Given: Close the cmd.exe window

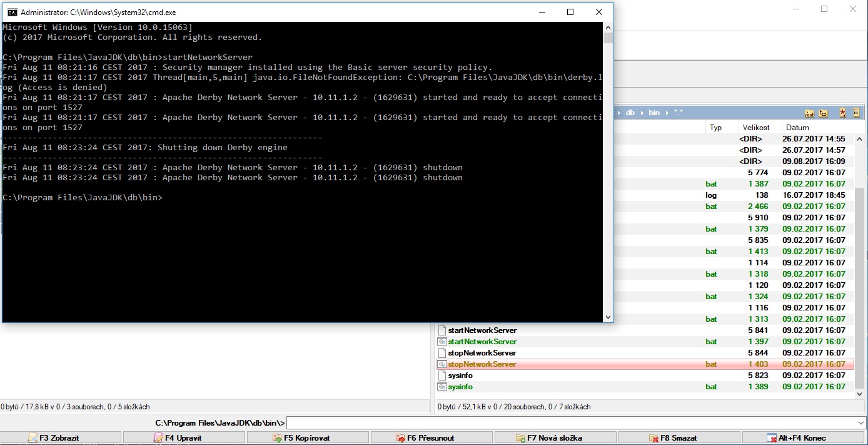Looking at the screenshot, I should (599, 12).
